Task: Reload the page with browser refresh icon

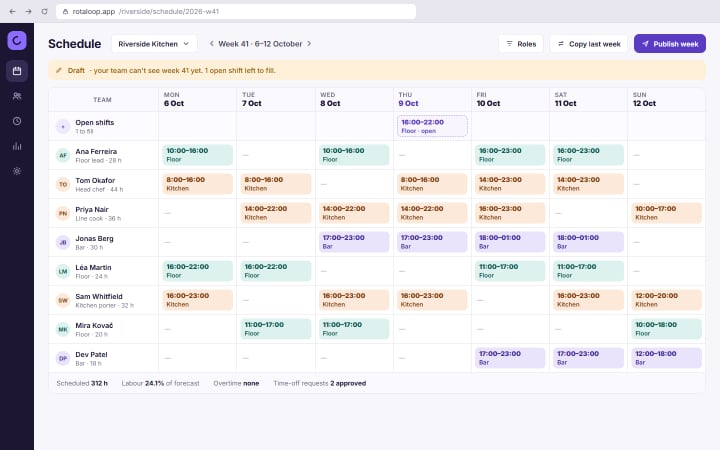Action: pyautogui.click(x=44, y=11)
